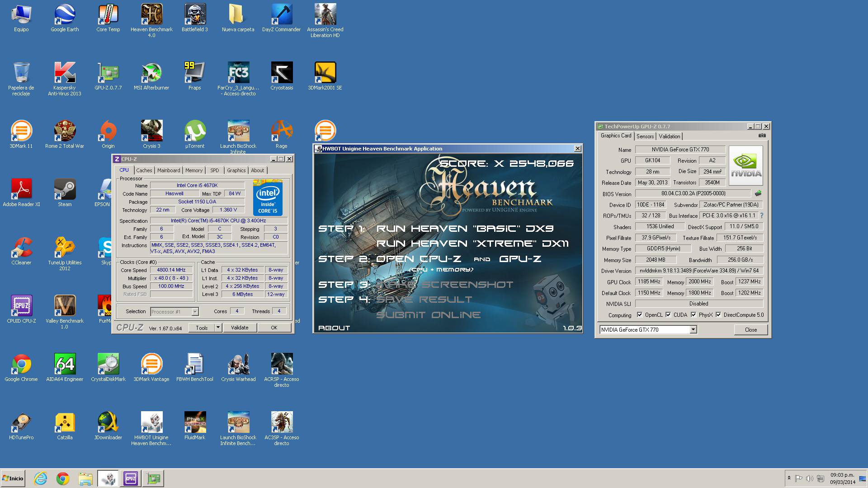The image size is (868, 488).
Task: Launch the 3DMark Vantage desktop shortcut
Action: (151, 367)
